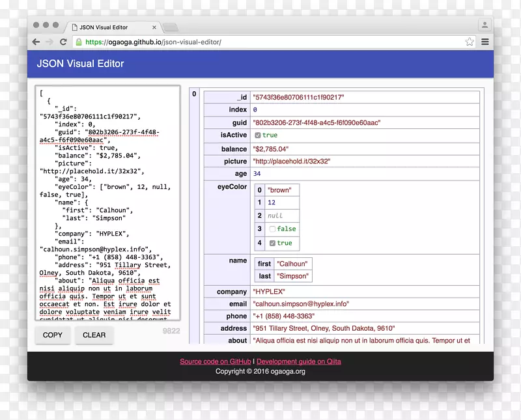Click the browser back arrow
The width and height of the screenshot is (521, 420).
36,42
